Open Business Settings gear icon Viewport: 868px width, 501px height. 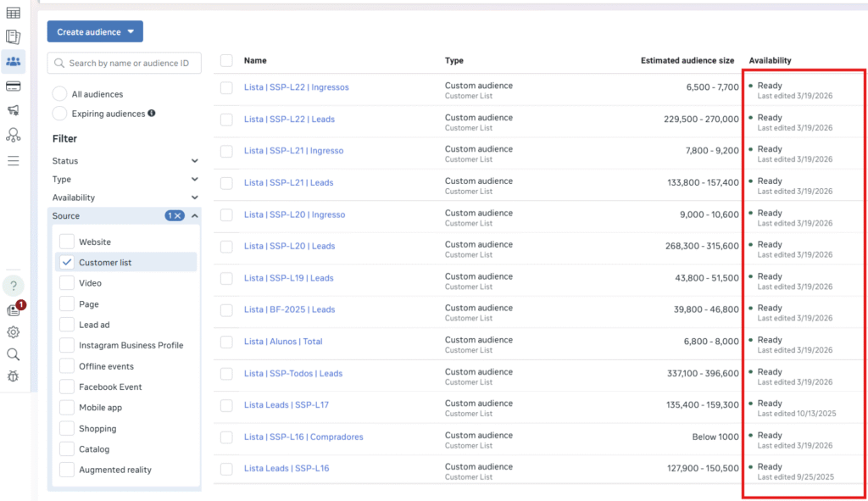13,331
